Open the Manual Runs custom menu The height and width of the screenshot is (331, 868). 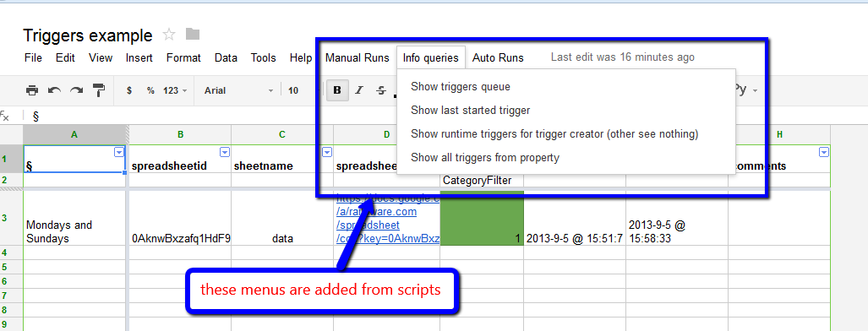coord(357,57)
